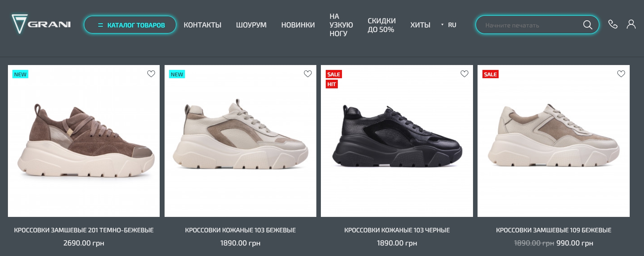Toggle heart on leather 103 beige sneakers

(308, 74)
